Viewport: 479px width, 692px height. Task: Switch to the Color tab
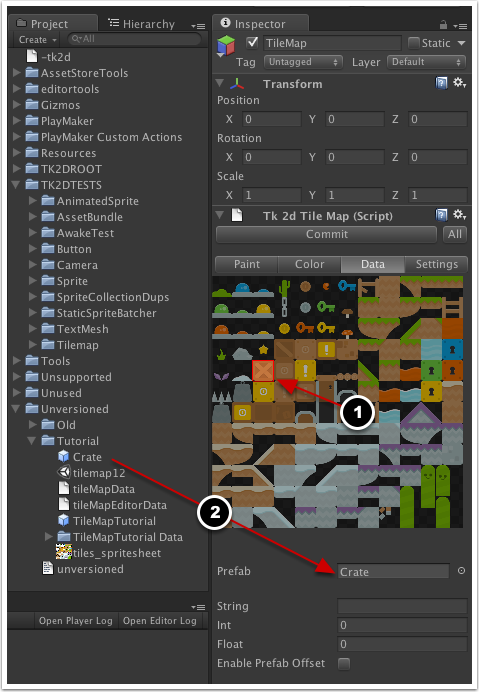309,264
